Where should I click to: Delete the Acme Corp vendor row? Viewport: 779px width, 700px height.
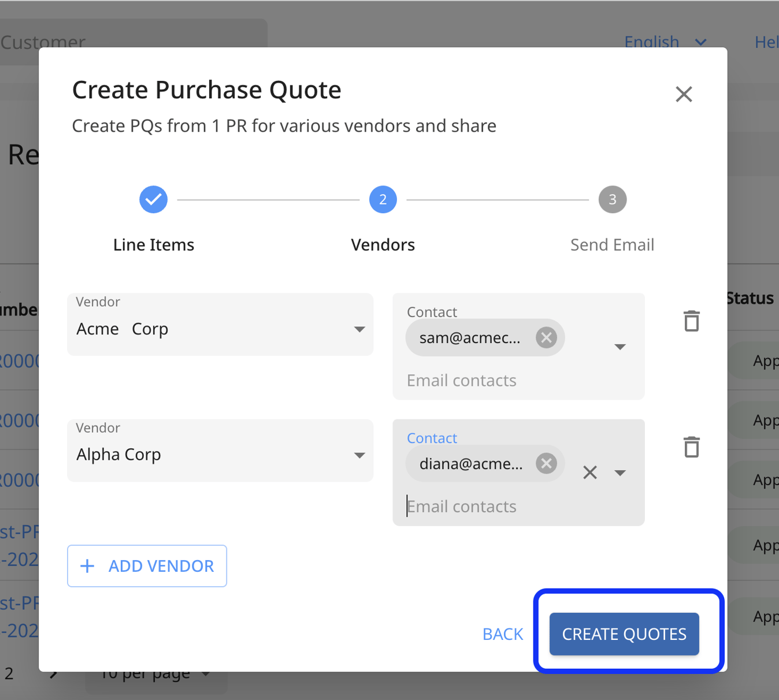pos(691,321)
